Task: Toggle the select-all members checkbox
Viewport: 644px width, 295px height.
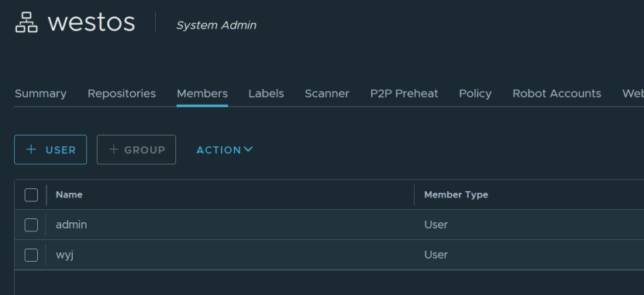Action: click(x=31, y=195)
